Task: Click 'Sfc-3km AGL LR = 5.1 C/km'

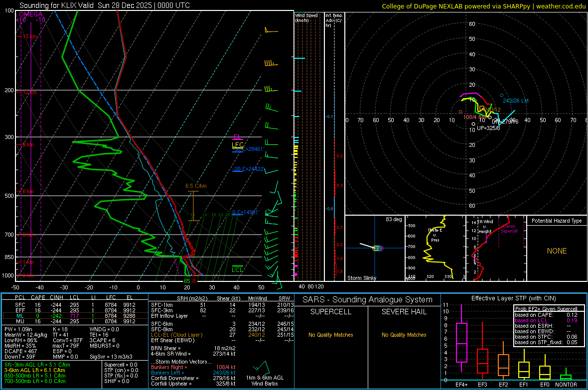Action: [37, 365]
